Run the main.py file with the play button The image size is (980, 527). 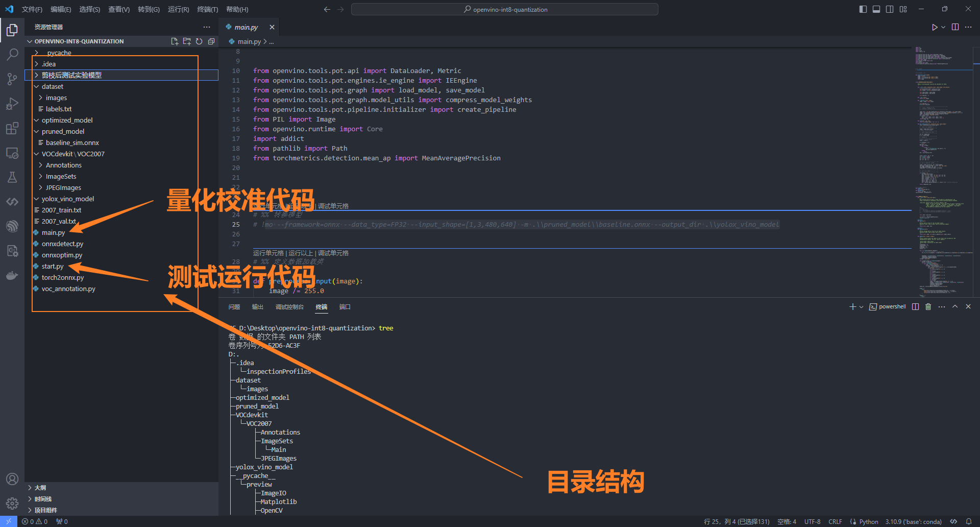pos(935,27)
